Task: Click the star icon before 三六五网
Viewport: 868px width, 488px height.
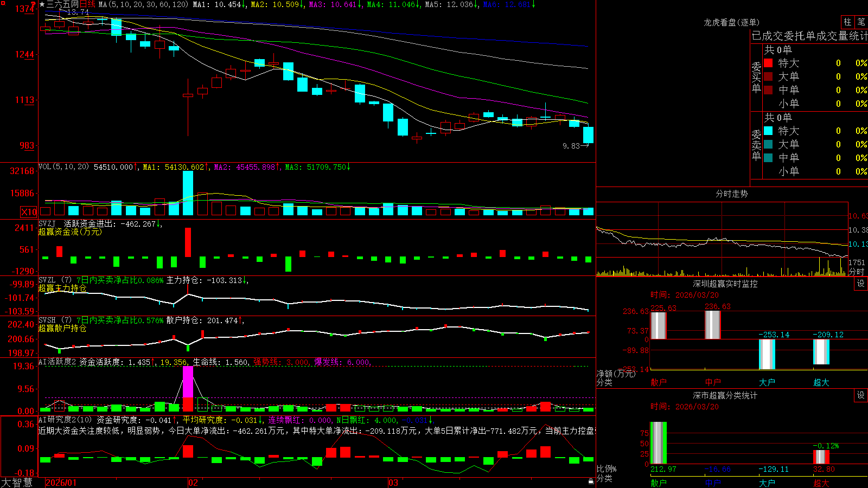Action: pos(42,4)
